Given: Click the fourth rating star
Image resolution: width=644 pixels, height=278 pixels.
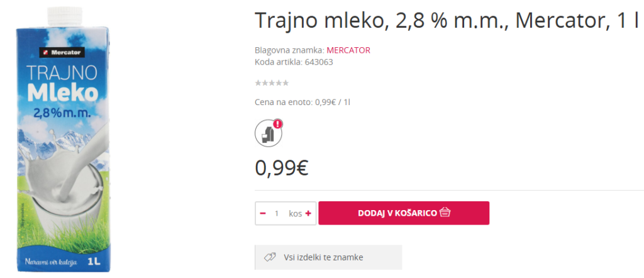Looking at the screenshot, I should coord(279,83).
